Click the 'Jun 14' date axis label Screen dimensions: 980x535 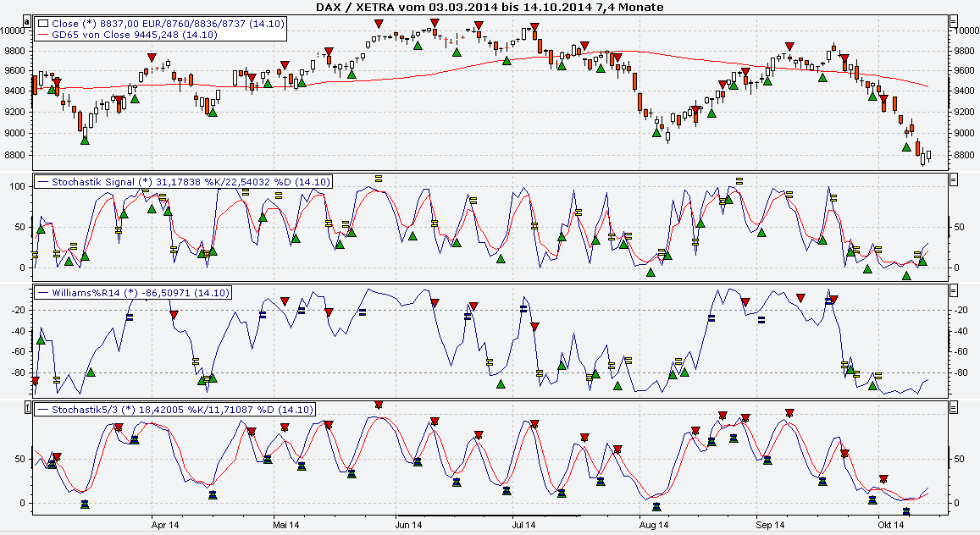pyautogui.click(x=408, y=525)
